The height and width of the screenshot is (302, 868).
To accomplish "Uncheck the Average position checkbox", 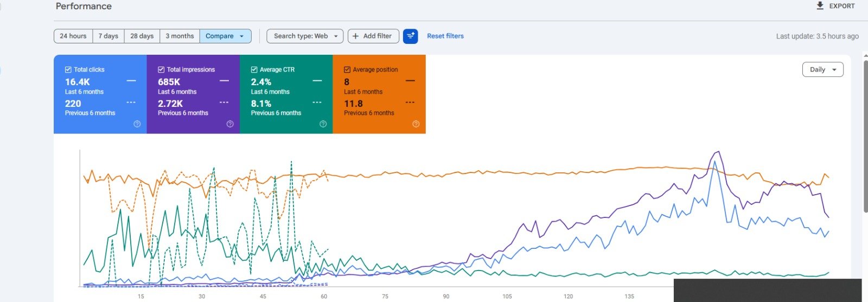I will tap(347, 69).
